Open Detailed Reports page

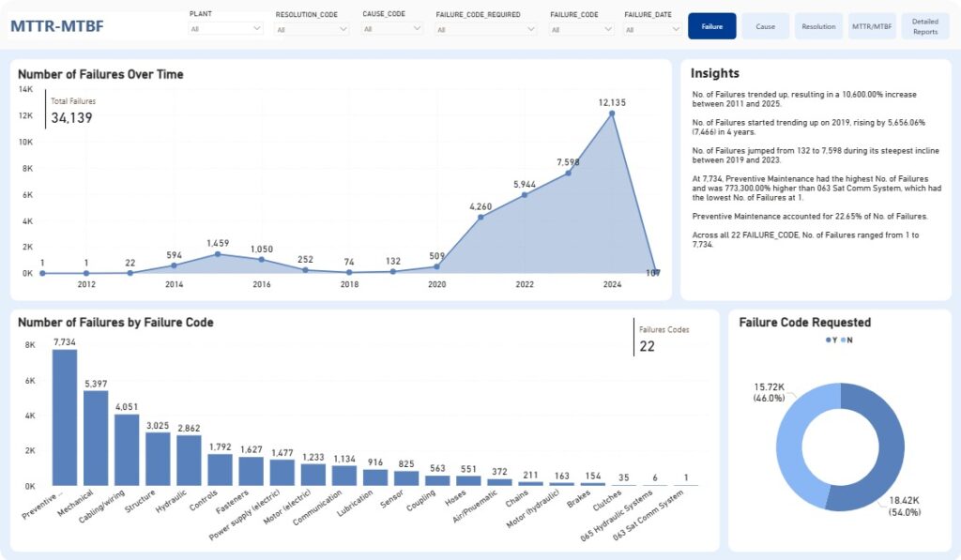coord(924,26)
